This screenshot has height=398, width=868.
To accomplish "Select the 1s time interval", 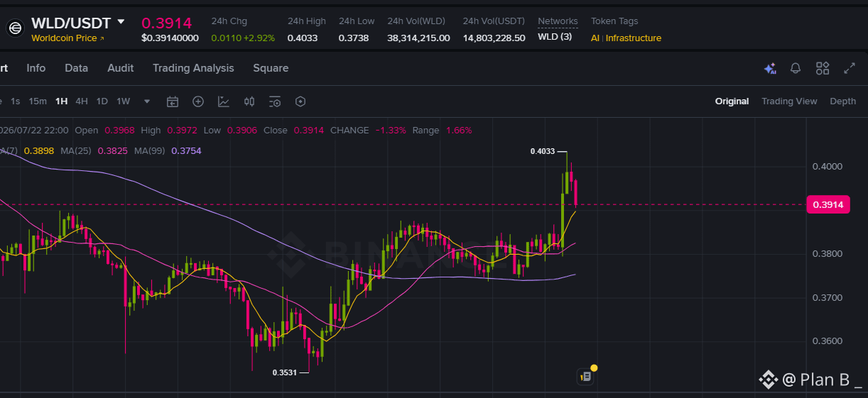I will coord(16,101).
